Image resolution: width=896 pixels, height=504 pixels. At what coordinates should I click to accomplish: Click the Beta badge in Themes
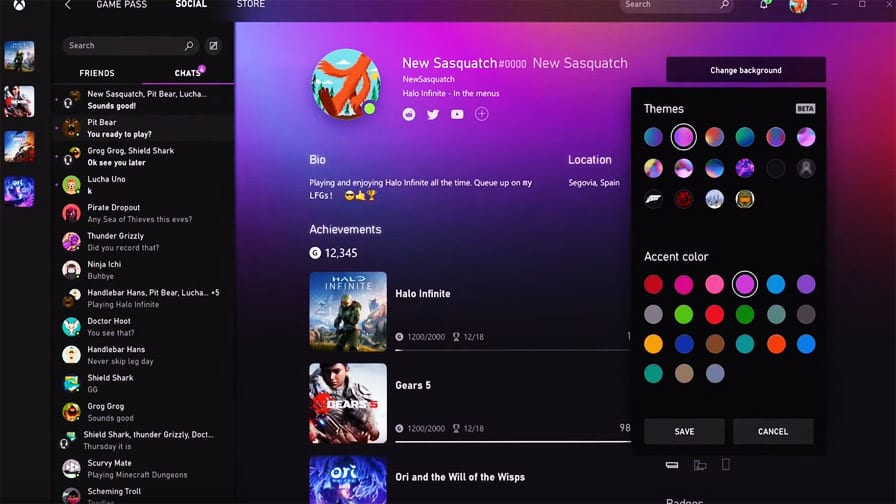[805, 109]
